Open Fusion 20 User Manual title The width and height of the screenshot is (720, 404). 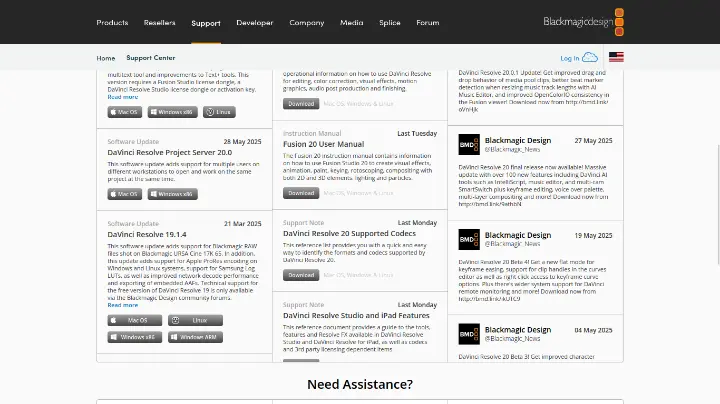323,144
